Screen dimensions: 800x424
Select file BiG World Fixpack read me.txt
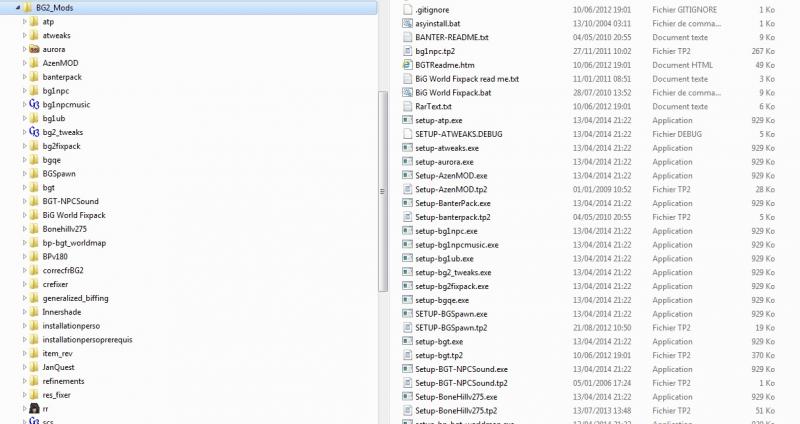(467, 79)
